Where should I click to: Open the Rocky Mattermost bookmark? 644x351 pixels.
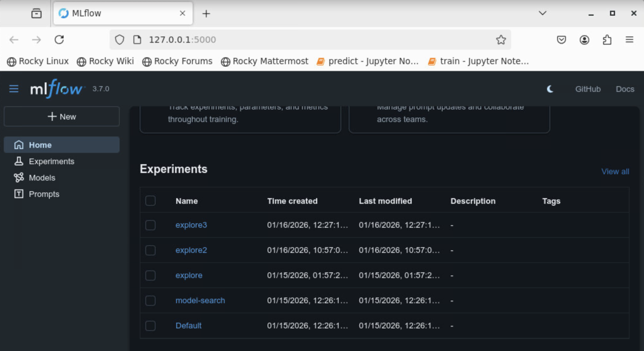pyautogui.click(x=264, y=61)
